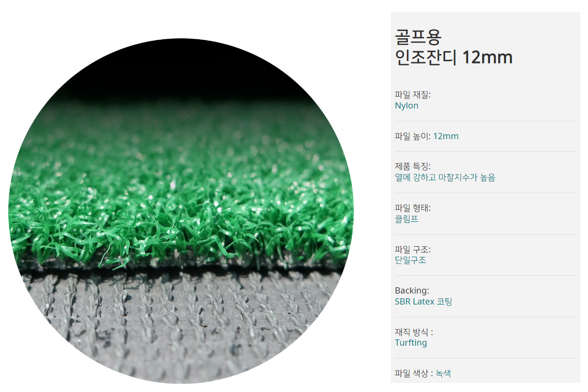
Task: Click the 재직 방식 label
Action: pos(414,332)
